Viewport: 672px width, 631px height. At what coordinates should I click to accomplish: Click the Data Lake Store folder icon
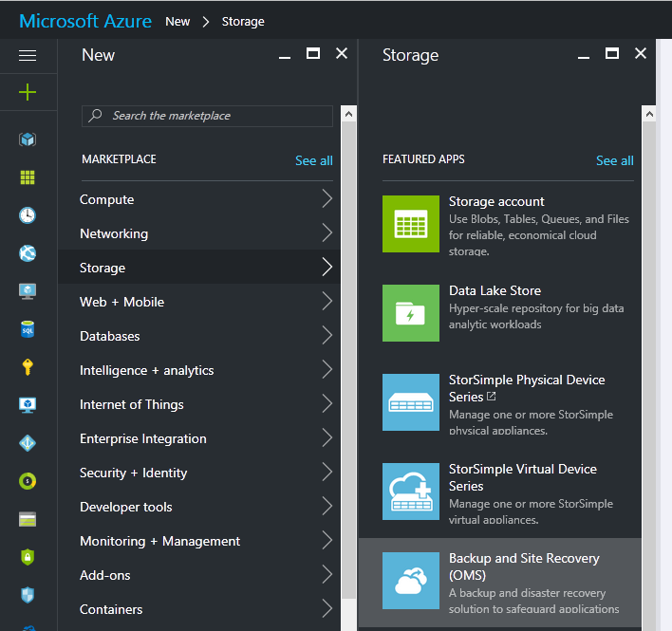pyautogui.click(x=411, y=313)
